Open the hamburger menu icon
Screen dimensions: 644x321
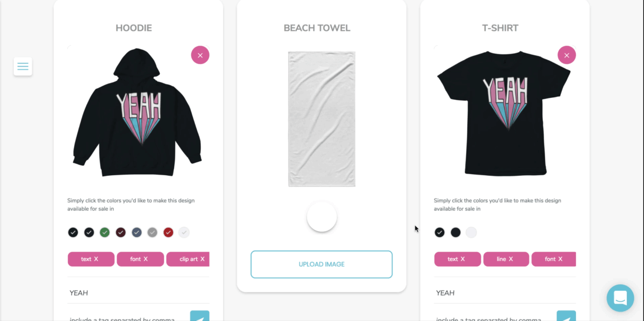(23, 67)
